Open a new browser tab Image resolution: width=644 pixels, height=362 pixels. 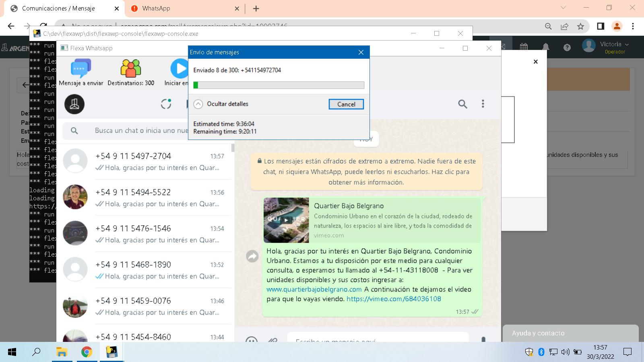point(256,8)
